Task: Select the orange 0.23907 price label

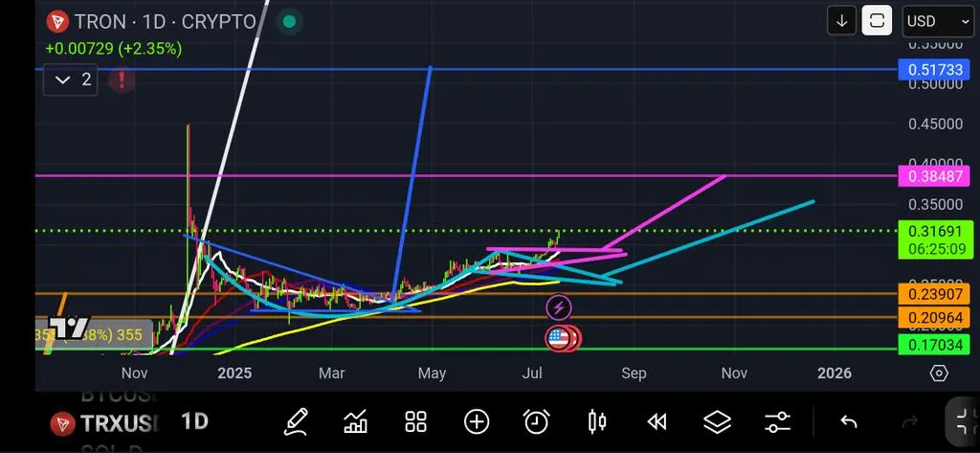Action: 936,293
